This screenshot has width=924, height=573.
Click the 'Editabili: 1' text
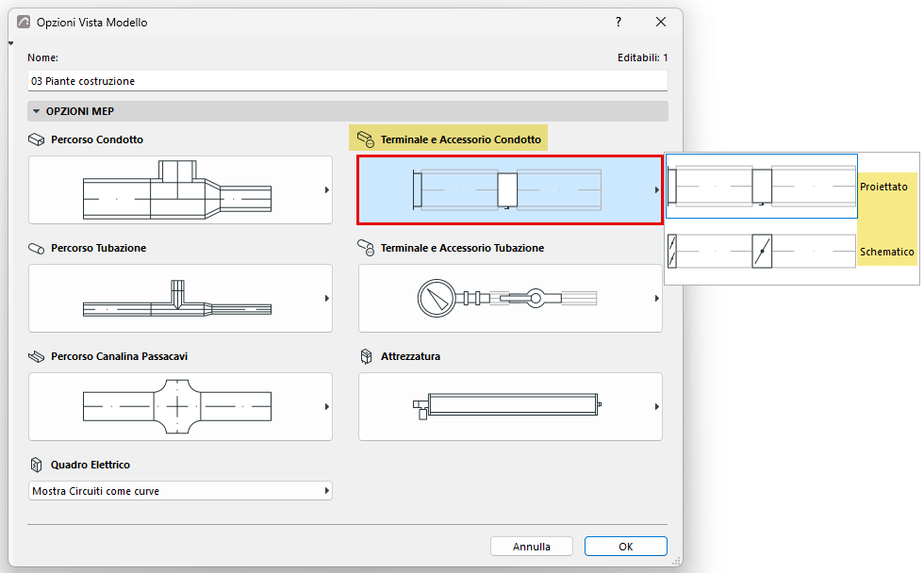(642, 57)
